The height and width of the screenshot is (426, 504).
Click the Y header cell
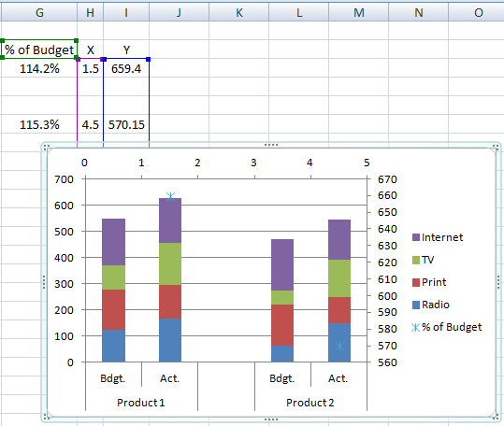click(x=126, y=50)
